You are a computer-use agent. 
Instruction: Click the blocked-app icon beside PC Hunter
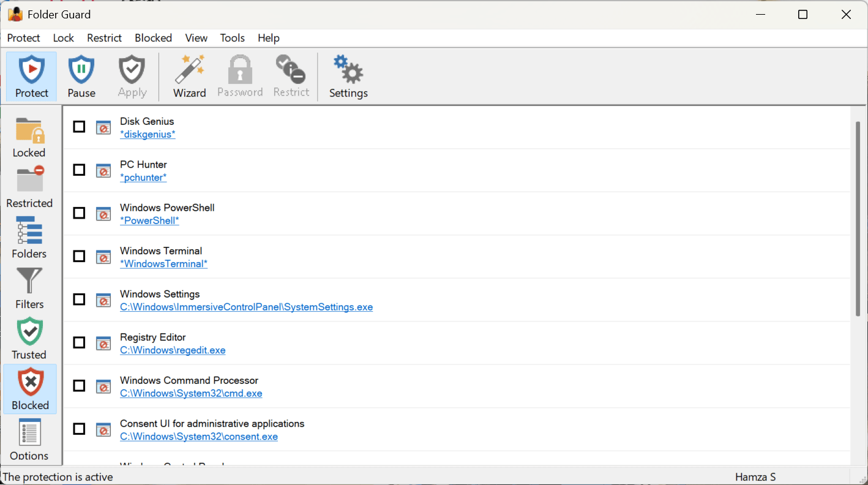(103, 170)
